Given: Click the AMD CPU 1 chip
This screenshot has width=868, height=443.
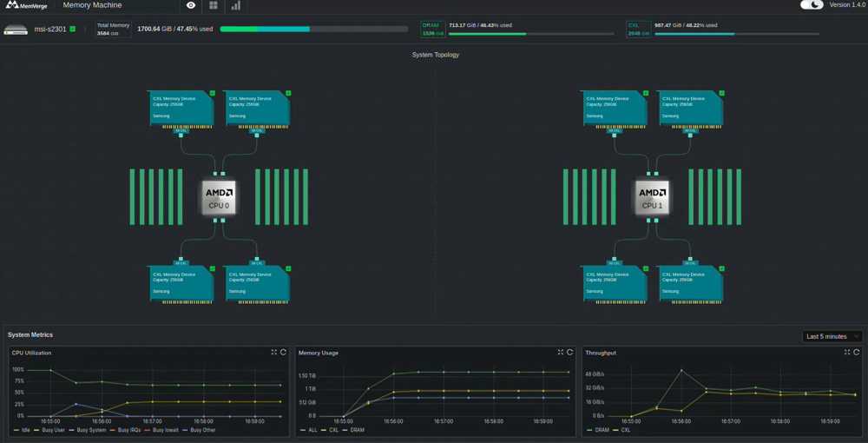Looking at the screenshot, I should [650, 196].
